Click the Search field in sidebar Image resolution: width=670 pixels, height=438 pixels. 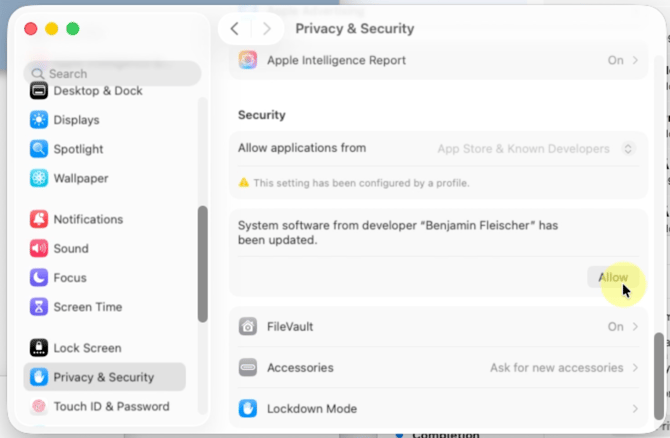pyautogui.click(x=112, y=73)
